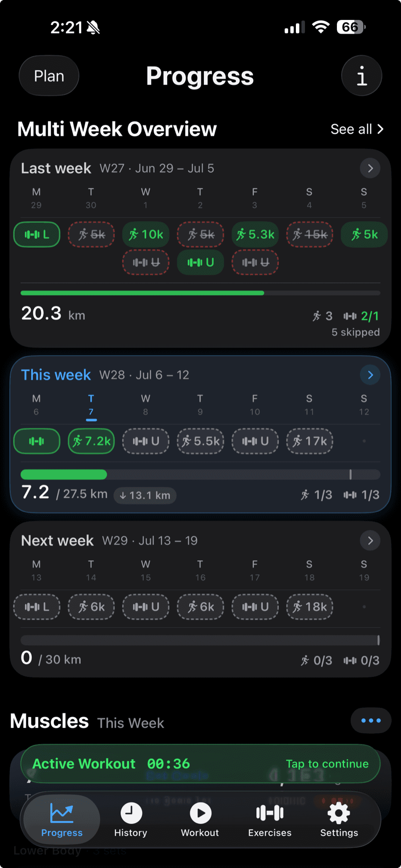Image resolution: width=401 pixels, height=868 pixels.
Task: Expand Last week details with chevron
Action: (x=370, y=169)
